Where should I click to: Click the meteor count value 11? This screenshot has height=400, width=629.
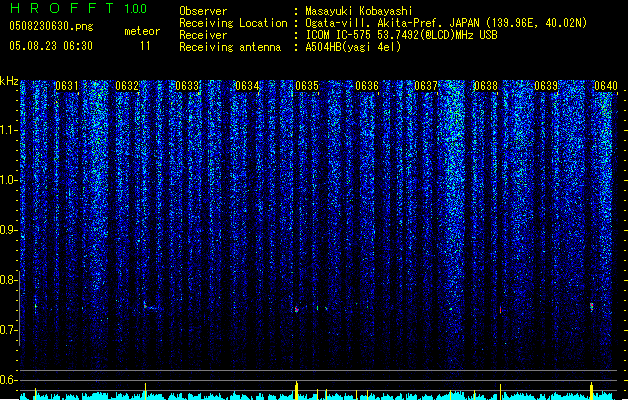[x=145, y=46]
